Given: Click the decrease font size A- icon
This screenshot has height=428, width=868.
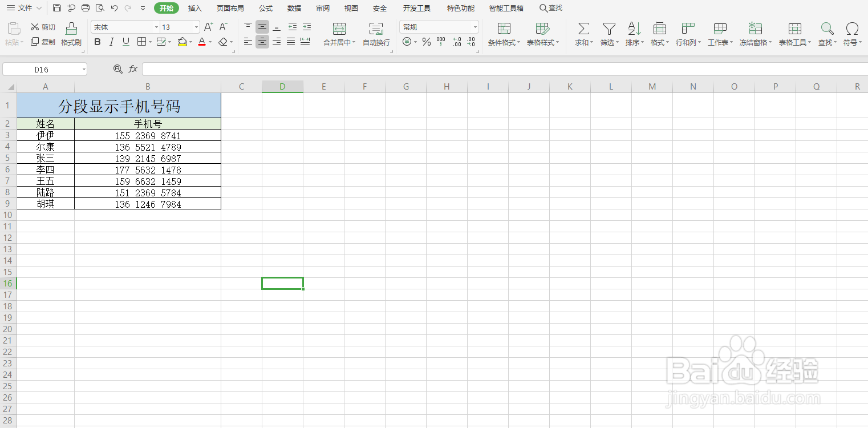Looking at the screenshot, I should pos(224,27).
